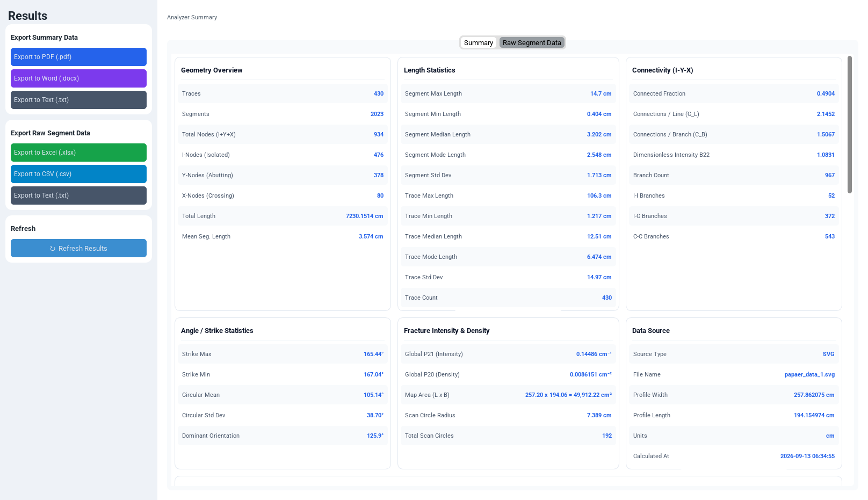Select the Global P21 (Intensity) value
The height and width of the screenshot is (500, 868).
594,354
